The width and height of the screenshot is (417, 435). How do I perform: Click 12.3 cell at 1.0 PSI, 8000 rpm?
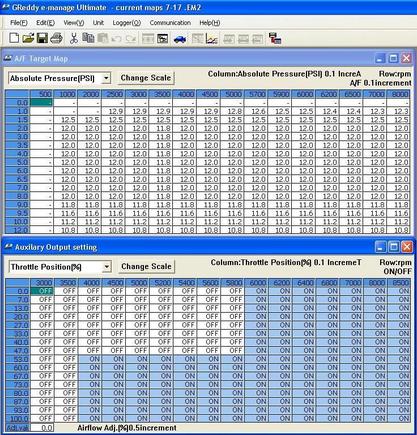(399, 111)
